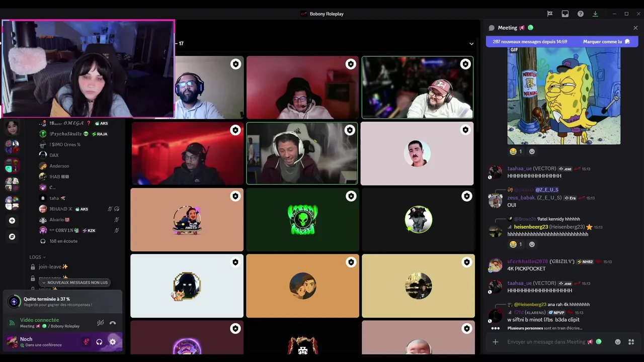Viewport: 644px width, 362px height.
Task: Click the green download update arrow
Action: [x=595, y=14]
